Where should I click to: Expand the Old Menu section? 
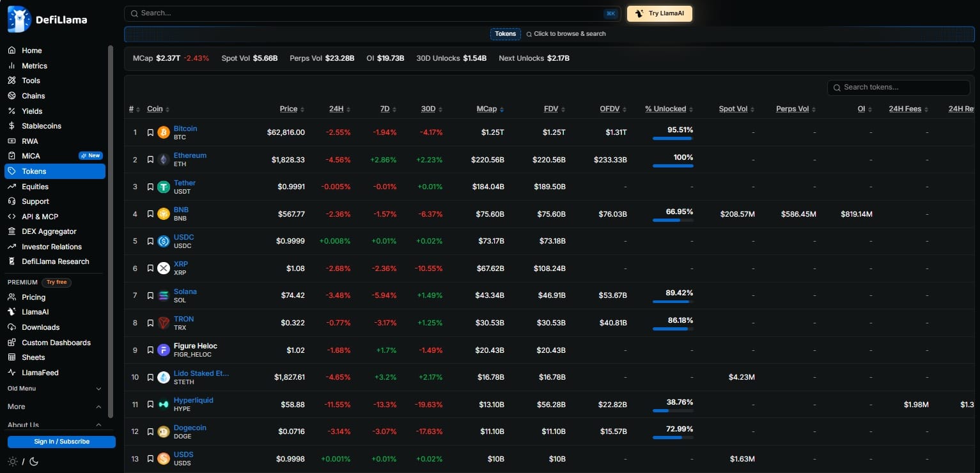click(98, 389)
